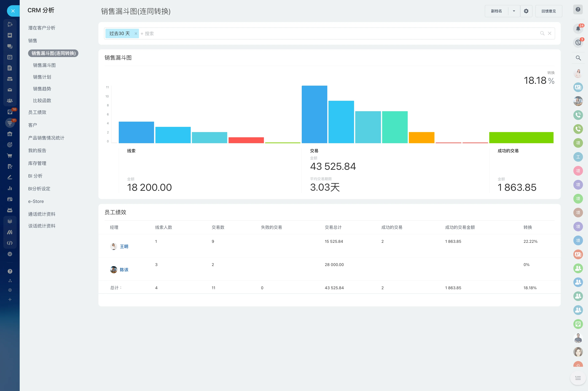Open 员工绩效 menu item
The height and width of the screenshot is (391, 588).
click(x=37, y=112)
